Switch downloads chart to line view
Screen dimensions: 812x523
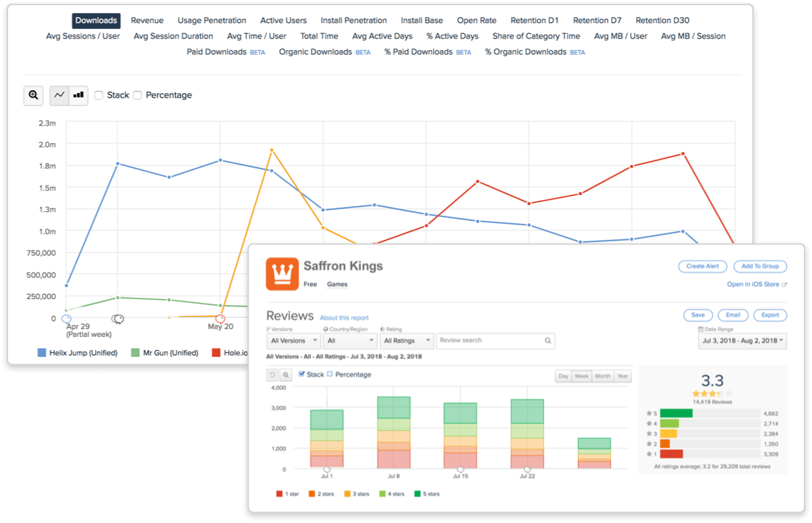(60, 95)
